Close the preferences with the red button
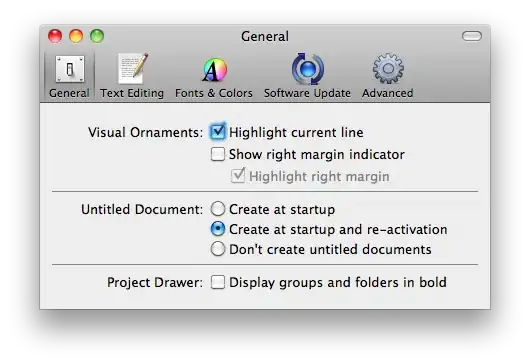530x364 pixels. [x=55, y=36]
